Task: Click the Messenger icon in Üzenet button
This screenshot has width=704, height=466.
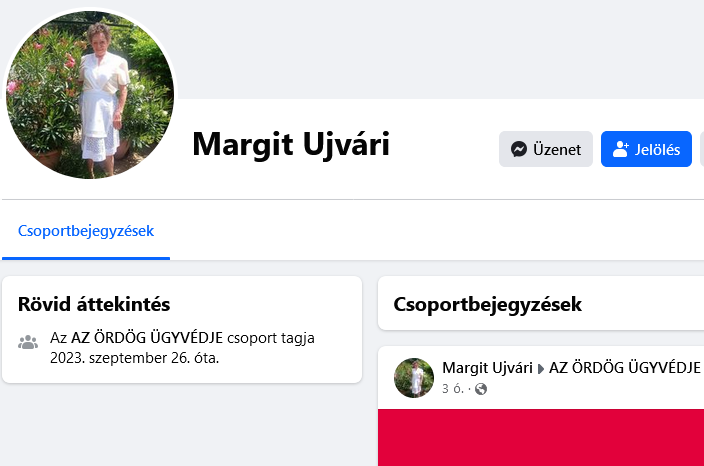Action: pos(519,149)
